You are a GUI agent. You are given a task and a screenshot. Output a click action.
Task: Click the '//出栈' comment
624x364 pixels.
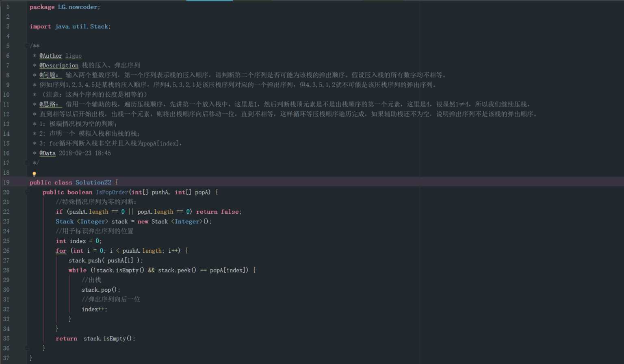[91, 280]
